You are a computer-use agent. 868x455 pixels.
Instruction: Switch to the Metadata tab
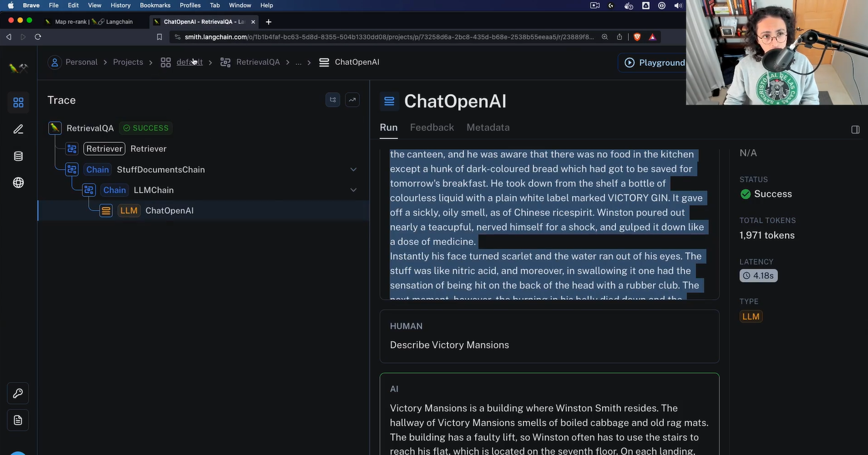click(488, 128)
